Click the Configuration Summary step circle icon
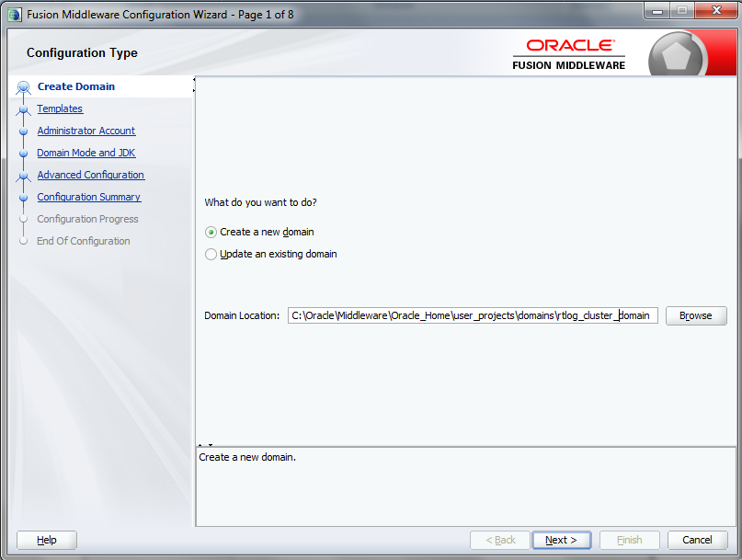The width and height of the screenshot is (742, 560). [x=24, y=197]
